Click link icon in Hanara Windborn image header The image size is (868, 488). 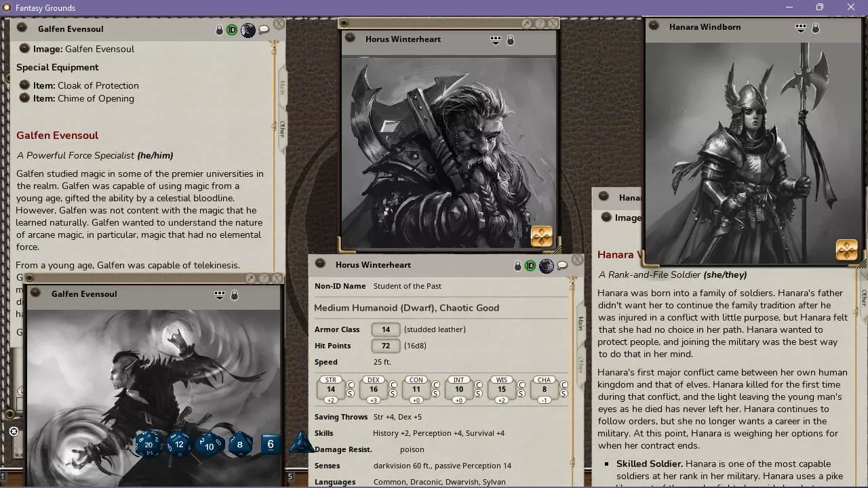click(654, 26)
